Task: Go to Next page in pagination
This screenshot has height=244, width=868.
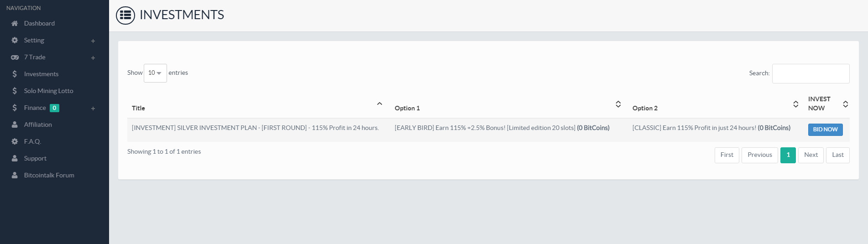Action: pyautogui.click(x=811, y=155)
